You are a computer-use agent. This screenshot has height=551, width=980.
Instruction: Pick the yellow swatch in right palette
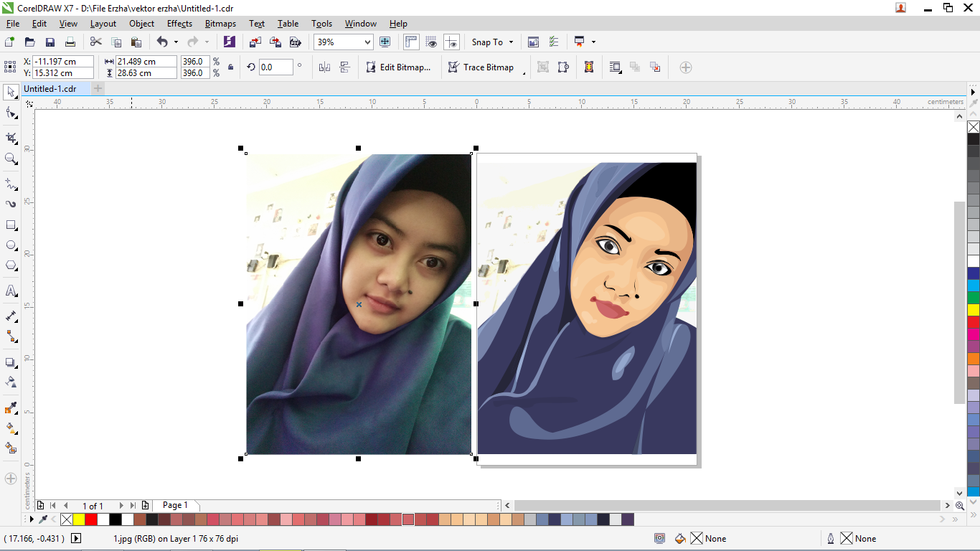973,310
